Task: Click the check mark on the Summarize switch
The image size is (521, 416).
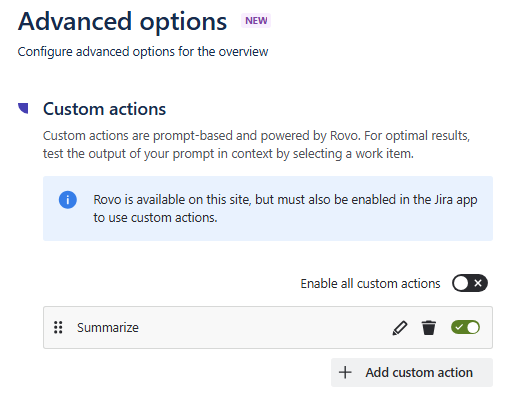Action: click(x=459, y=327)
